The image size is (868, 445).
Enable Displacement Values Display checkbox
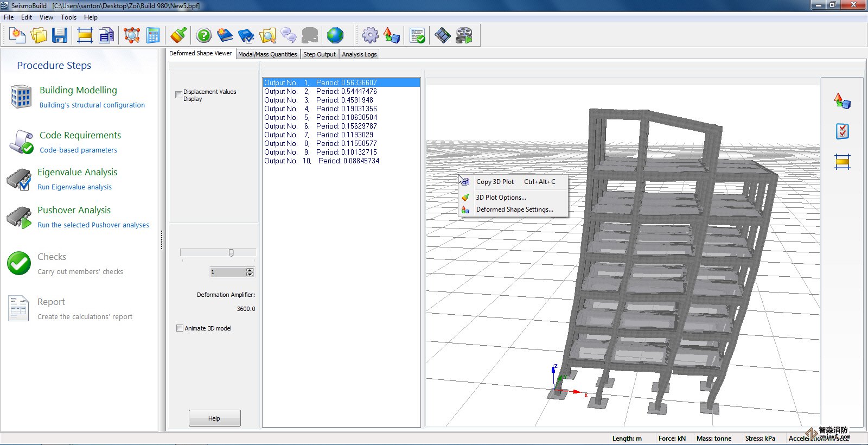point(179,95)
